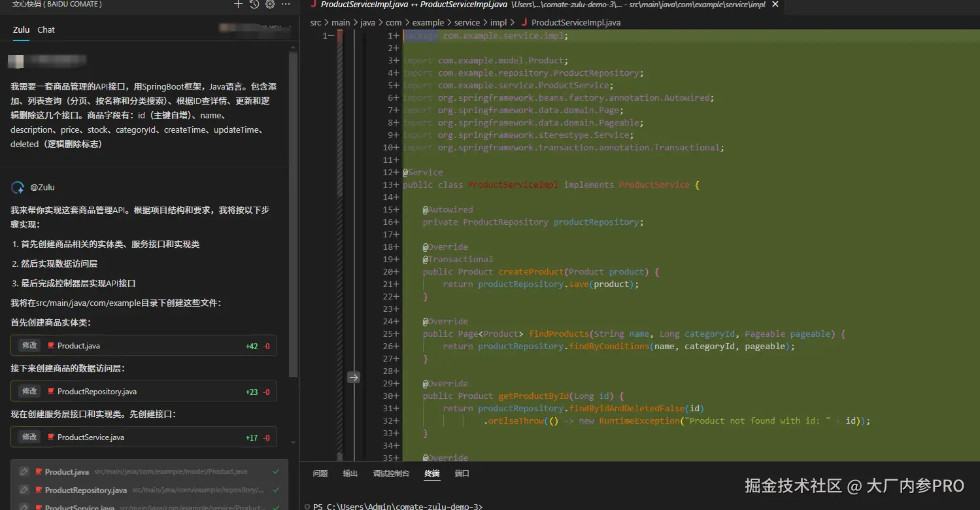Start a new conversation with the plus icon
Viewport: 980px width, 510px height.
tap(239, 4)
